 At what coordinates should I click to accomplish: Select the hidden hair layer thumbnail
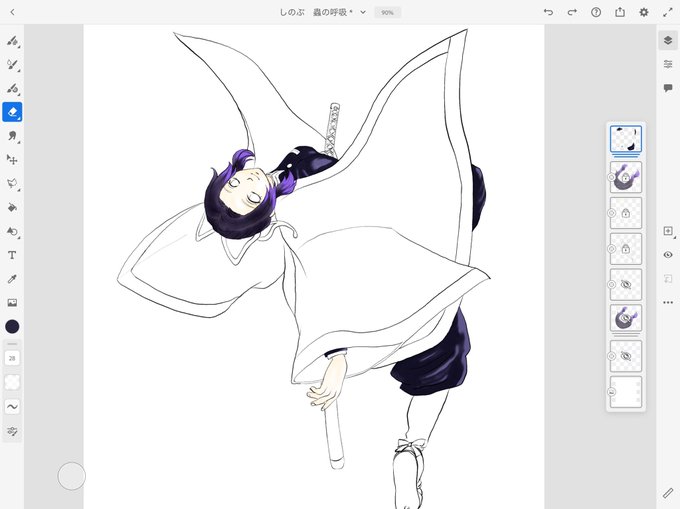[x=626, y=318]
